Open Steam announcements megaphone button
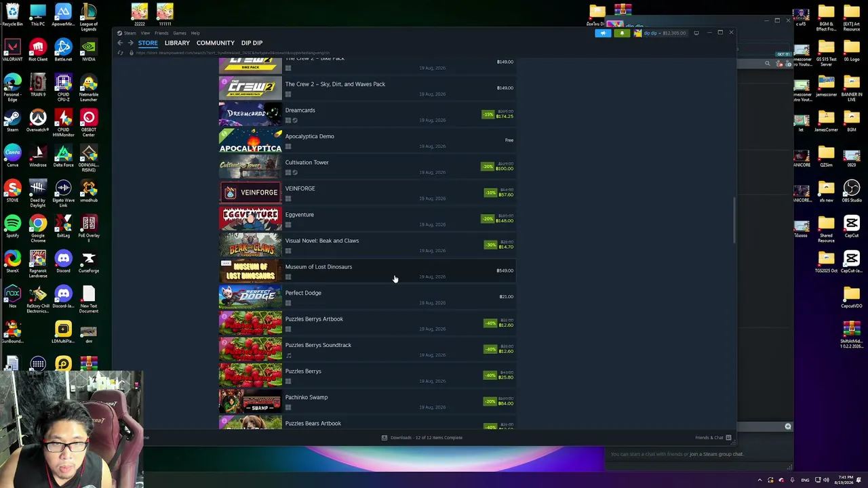Image resolution: width=868 pixels, height=488 pixels. tap(603, 33)
